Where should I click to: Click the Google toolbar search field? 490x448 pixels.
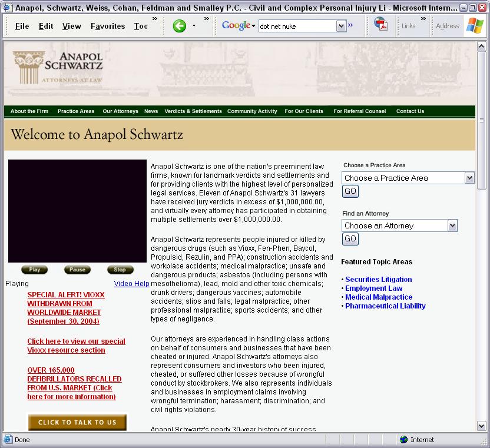coord(298,26)
